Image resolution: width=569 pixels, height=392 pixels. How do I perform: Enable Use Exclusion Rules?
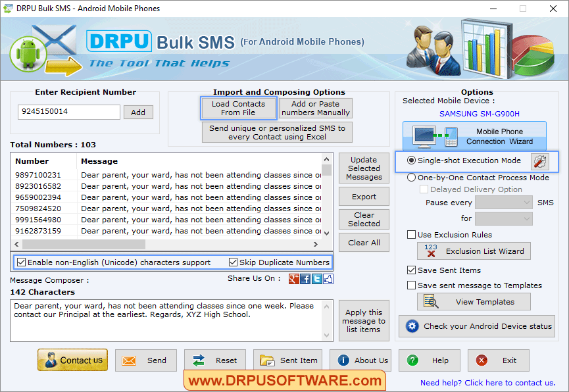411,235
